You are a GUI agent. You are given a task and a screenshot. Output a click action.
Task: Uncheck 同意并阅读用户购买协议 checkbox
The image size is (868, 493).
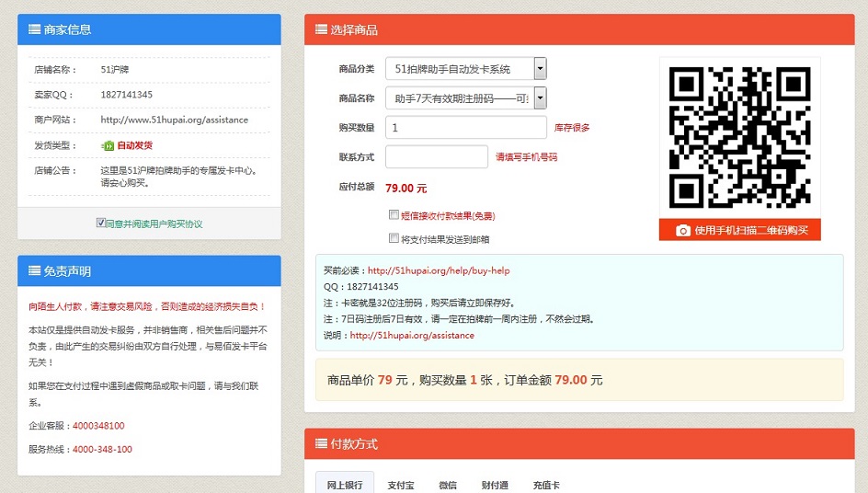click(x=101, y=223)
